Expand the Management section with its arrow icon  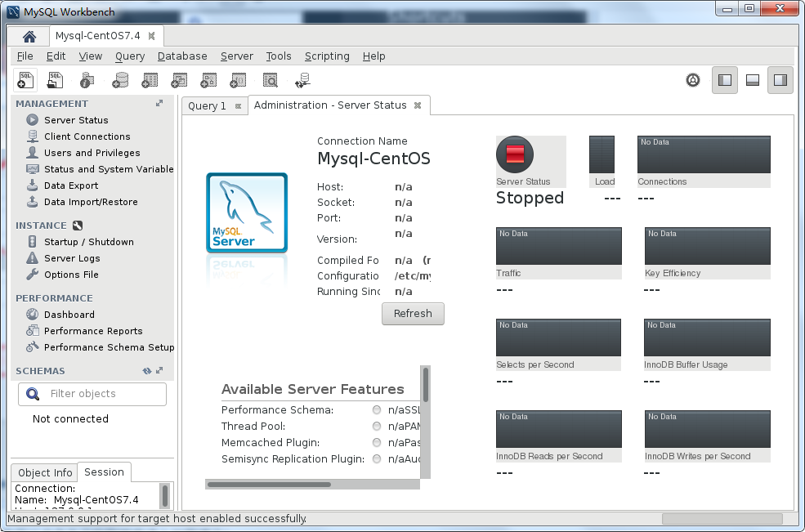pyautogui.click(x=159, y=103)
